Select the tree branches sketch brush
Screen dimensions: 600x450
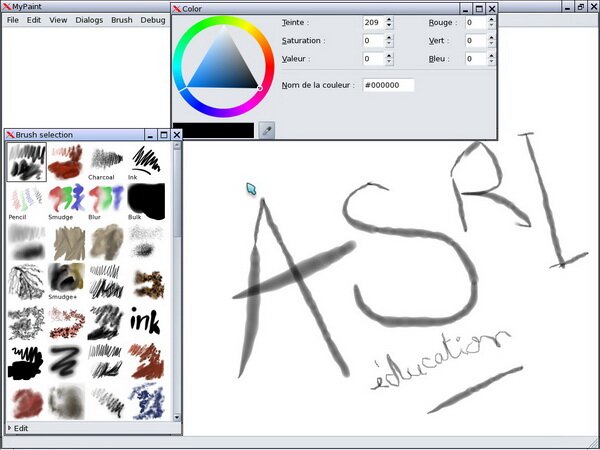point(26,281)
